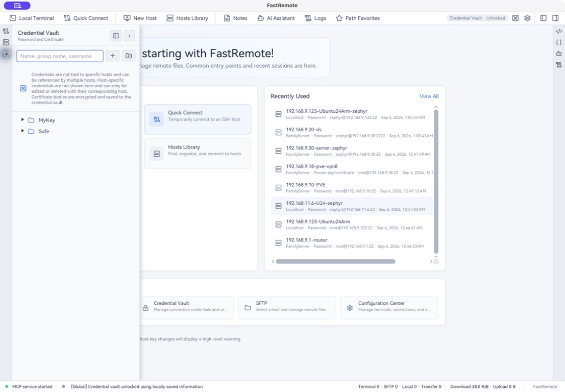The image size is (565, 392).
Task: Click the Recently Used horizontal scrollbar
Action: tap(335, 261)
